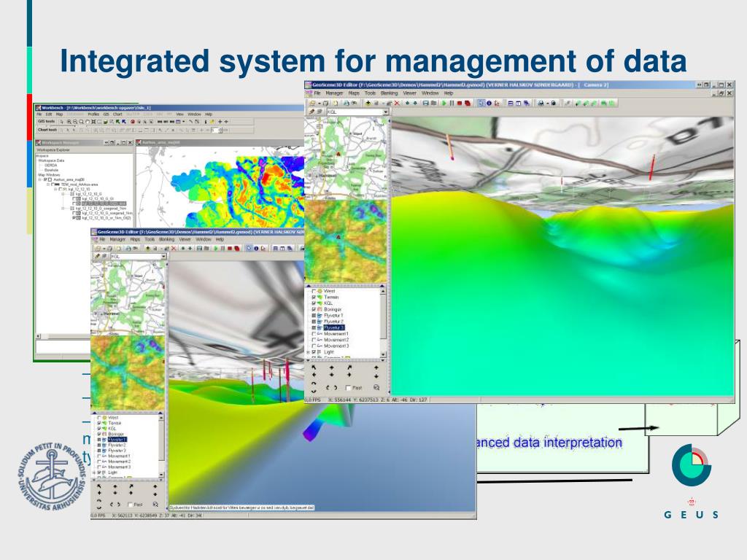Click the pencil edit icon above the front GeoScene3D overview map
This screenshot has height=560, width=747.
311,112
